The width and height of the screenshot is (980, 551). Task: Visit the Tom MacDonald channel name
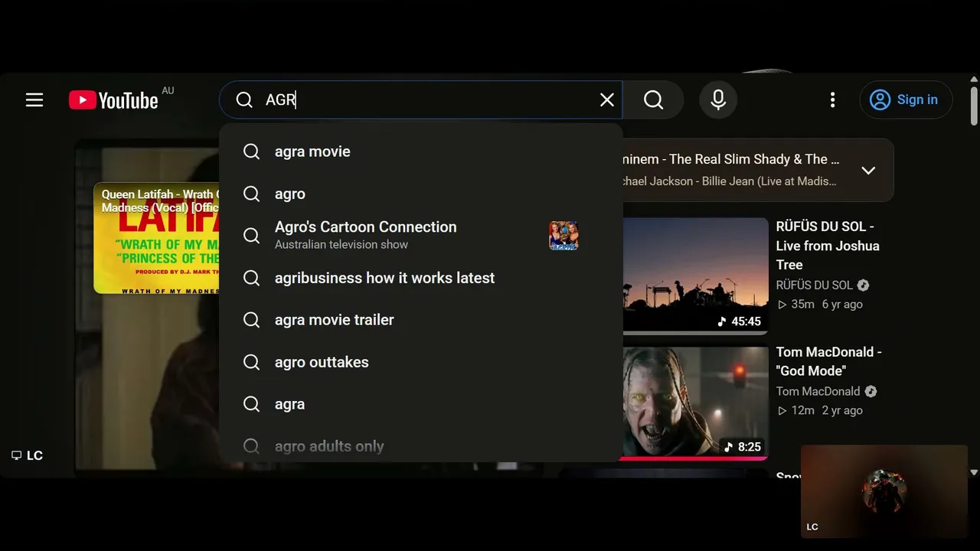coord(818,391)
